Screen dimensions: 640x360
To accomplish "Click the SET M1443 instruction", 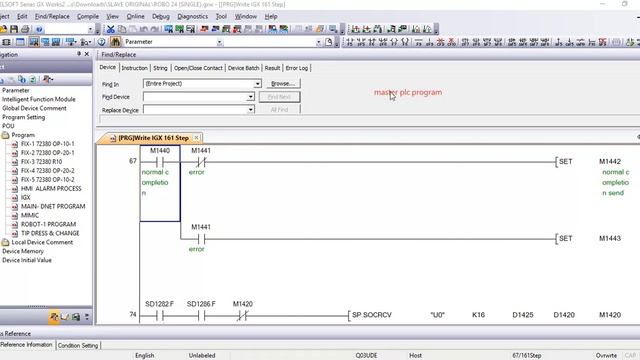I will 589,238.
